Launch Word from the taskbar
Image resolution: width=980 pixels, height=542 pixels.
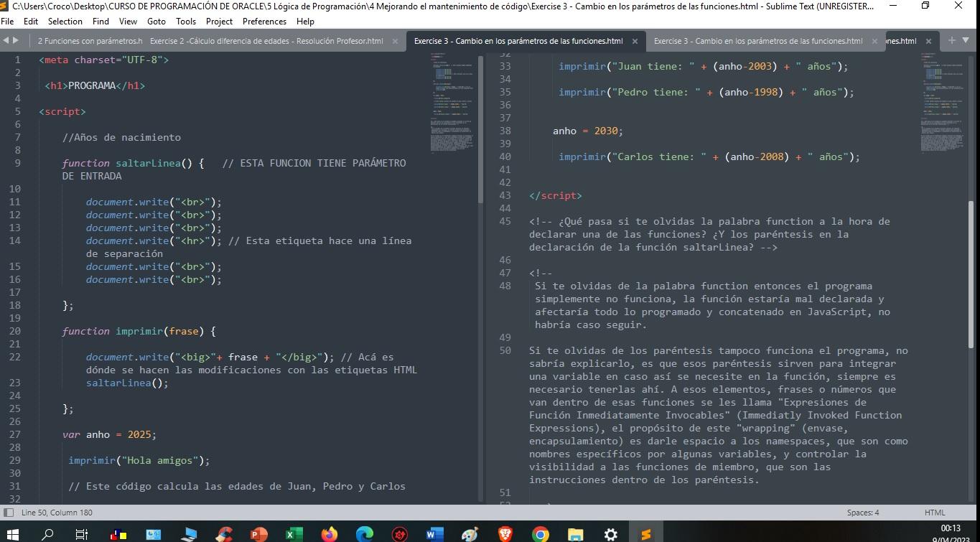coord(435,534)
